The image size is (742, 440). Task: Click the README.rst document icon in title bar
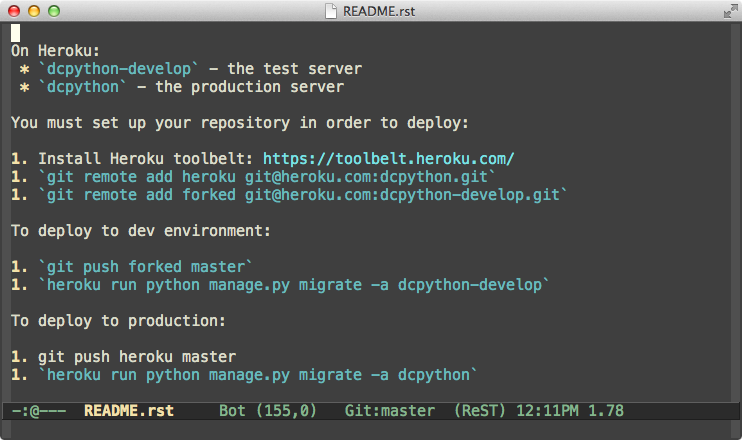pos(331,11)
